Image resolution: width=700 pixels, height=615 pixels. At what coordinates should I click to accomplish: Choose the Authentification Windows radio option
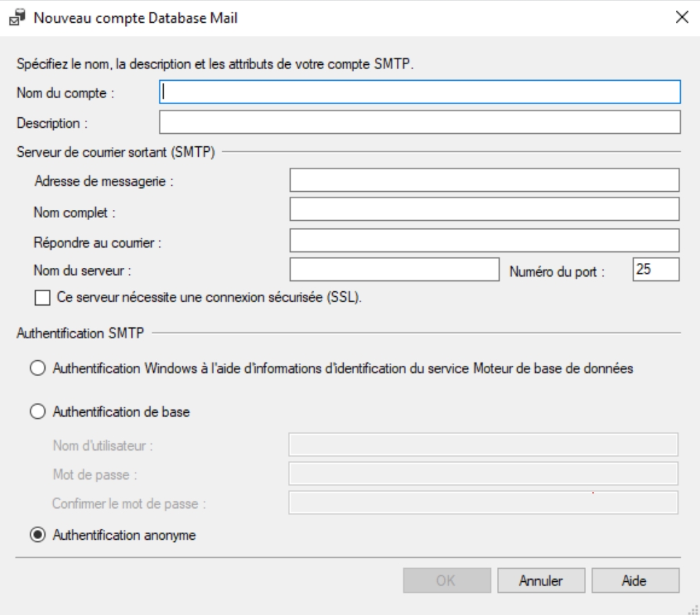pos(37,369)
